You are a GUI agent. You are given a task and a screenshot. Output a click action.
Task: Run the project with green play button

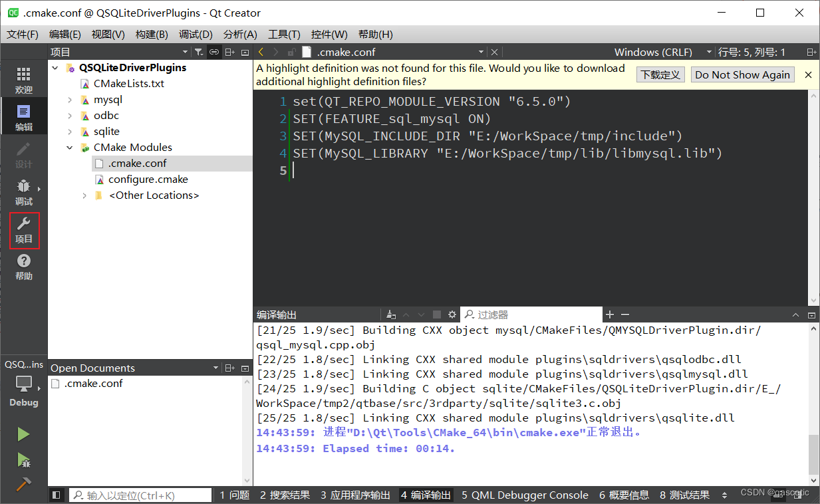tap(23, 434)
